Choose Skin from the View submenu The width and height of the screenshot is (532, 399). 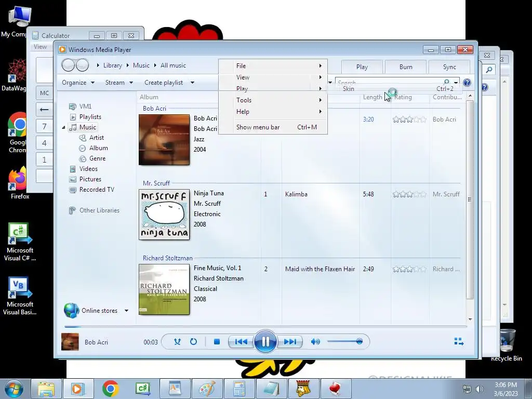(395, 88)
